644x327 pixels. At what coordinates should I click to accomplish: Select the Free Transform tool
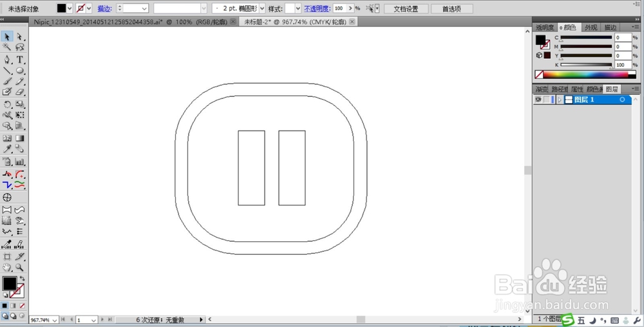(20, 115)
